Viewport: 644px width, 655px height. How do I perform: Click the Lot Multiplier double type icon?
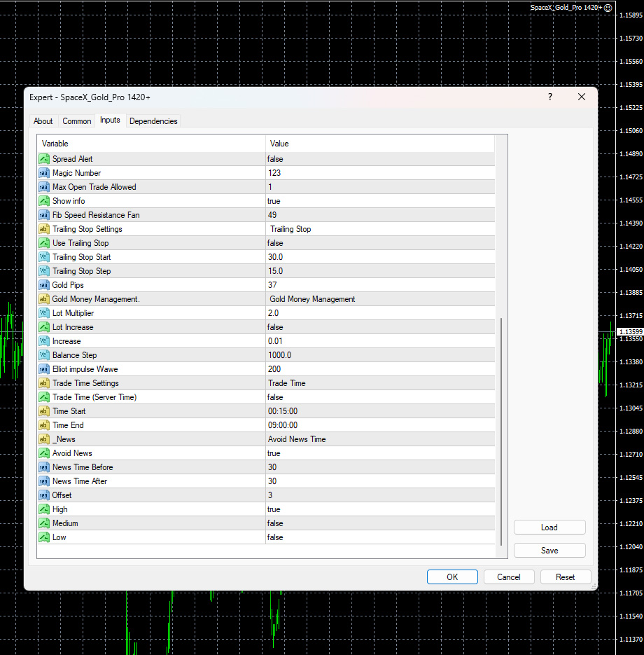[44, 313]
